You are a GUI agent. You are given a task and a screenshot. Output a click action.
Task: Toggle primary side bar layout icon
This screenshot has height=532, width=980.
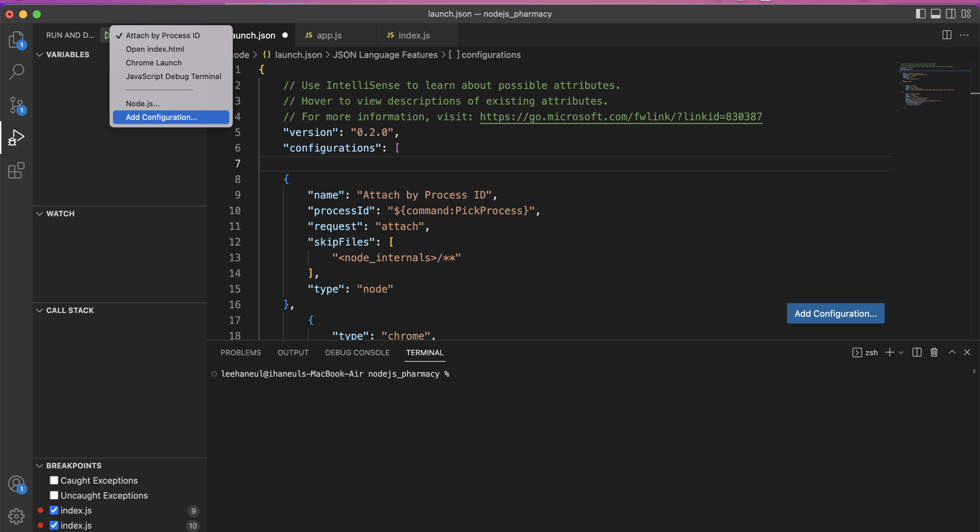tap(921, 14)
